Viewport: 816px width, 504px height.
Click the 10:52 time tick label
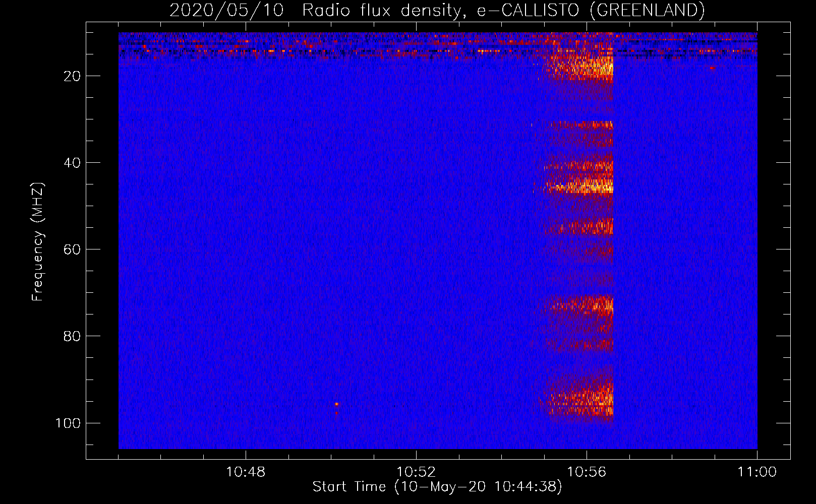(x=416, y=472)
